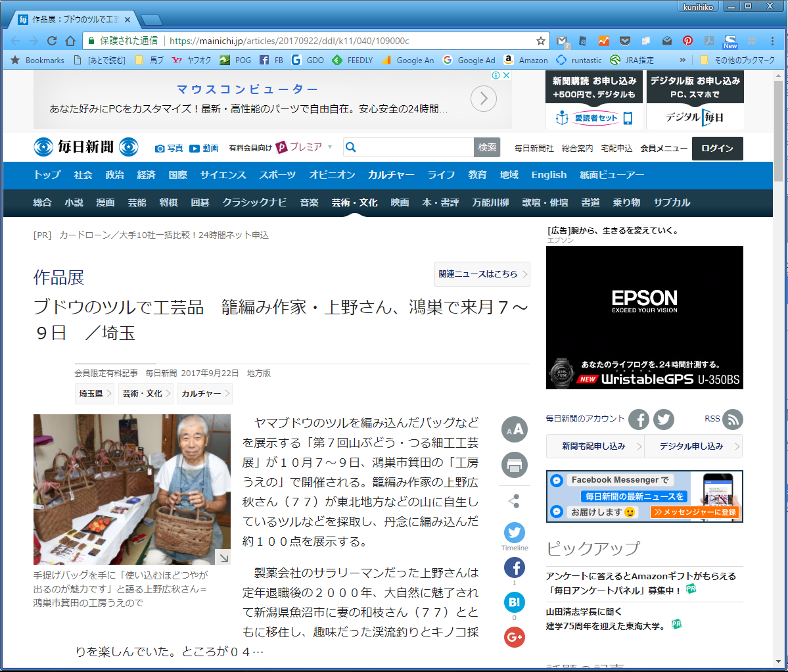Click the ログイン button
This screenshot has width=788, height=672.
(x=717, y=149)
